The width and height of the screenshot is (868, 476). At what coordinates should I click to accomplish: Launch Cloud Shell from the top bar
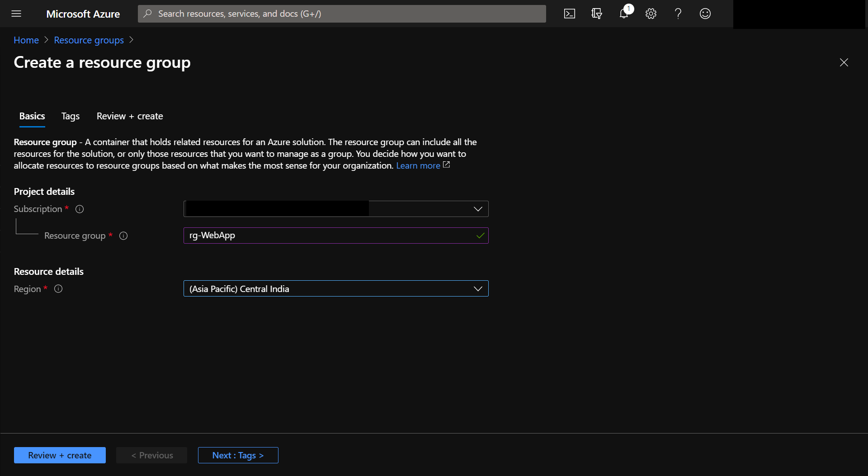click(x=570, y=14)
